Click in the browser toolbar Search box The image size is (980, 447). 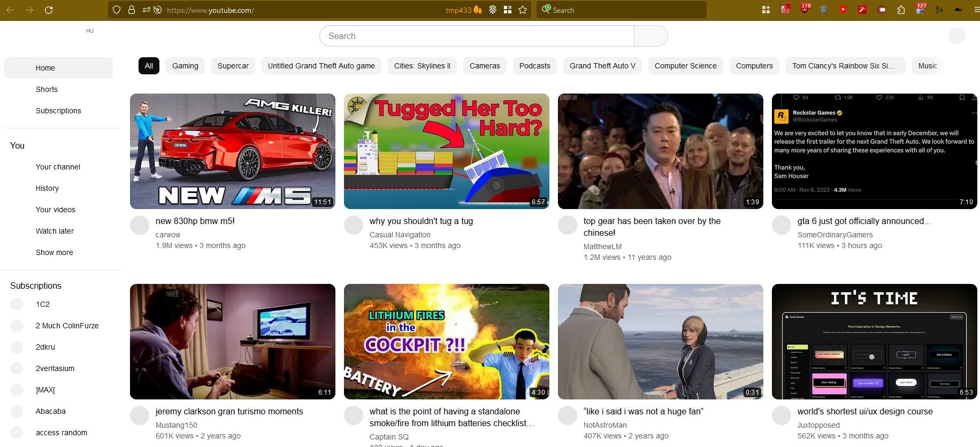click(x=622, y=10)
